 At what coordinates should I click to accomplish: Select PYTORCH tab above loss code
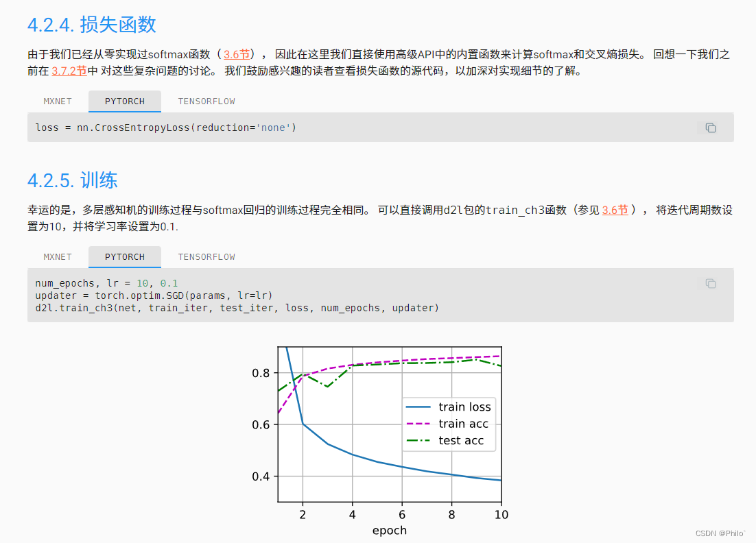click(125, 101)
